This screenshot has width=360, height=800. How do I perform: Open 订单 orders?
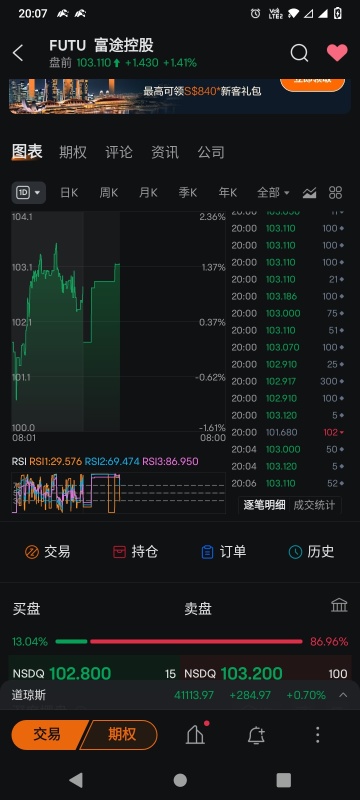(x=223, y=552)
